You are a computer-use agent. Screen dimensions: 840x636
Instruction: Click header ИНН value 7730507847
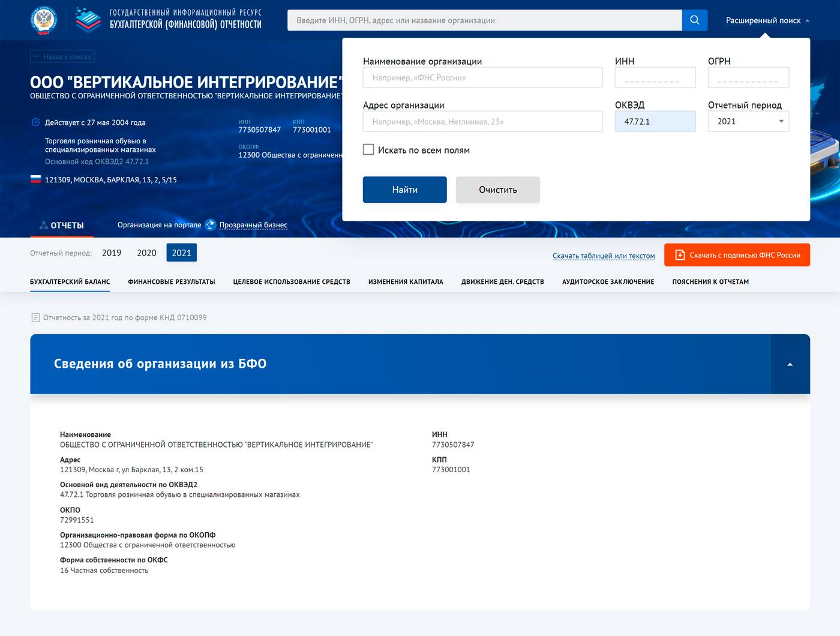(x=259, y=130)
